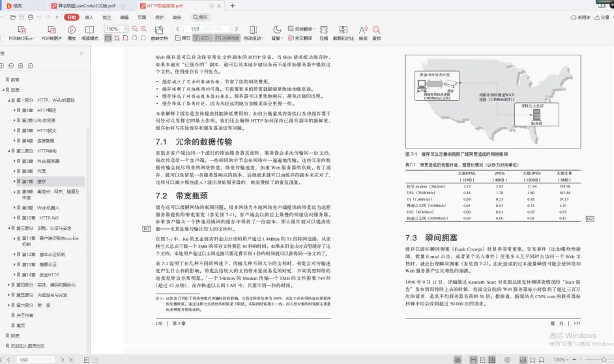Zoom in using the plus magnifier
614x364 pixels.
[143, 29]
